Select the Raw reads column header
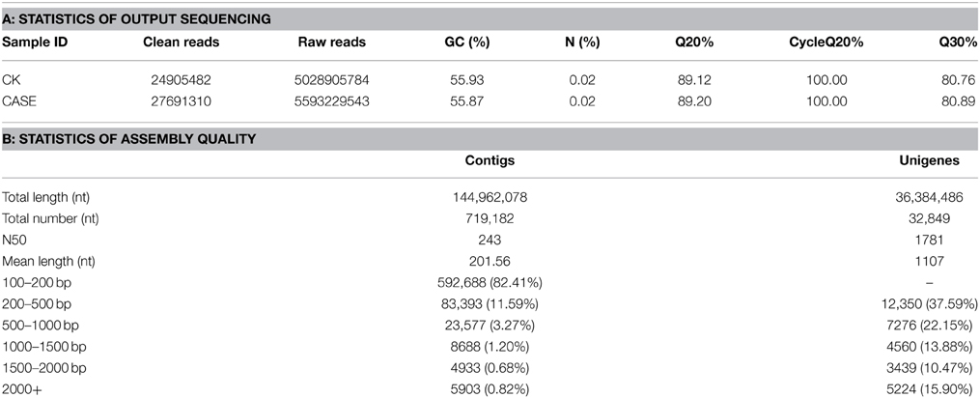The height and width of the screenshot is (398, 980). (x=332, y=43)
